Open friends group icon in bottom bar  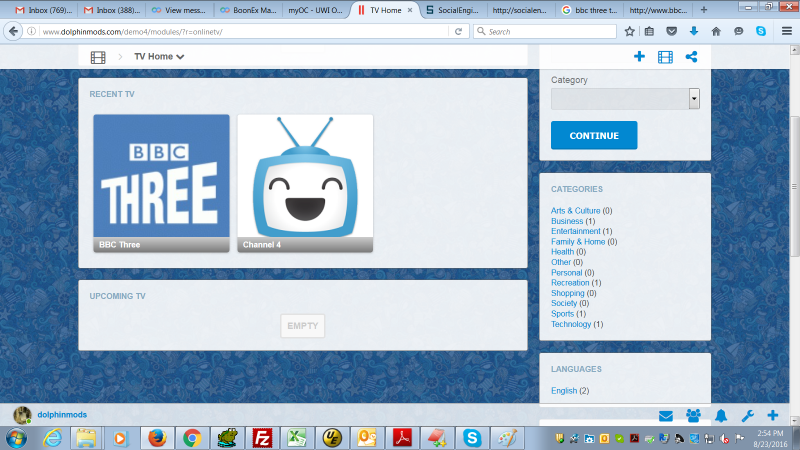coord(693,416)
